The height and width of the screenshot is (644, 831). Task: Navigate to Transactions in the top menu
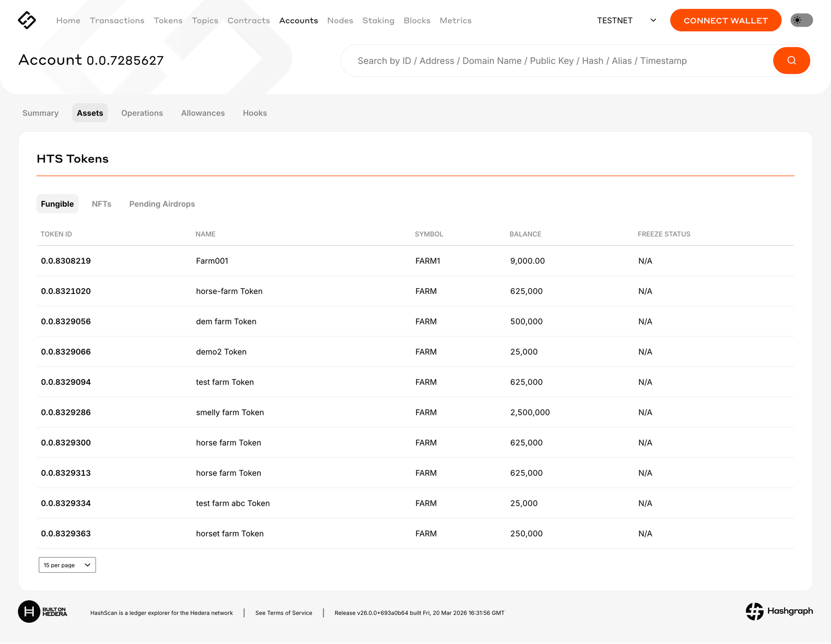[117, 21]
